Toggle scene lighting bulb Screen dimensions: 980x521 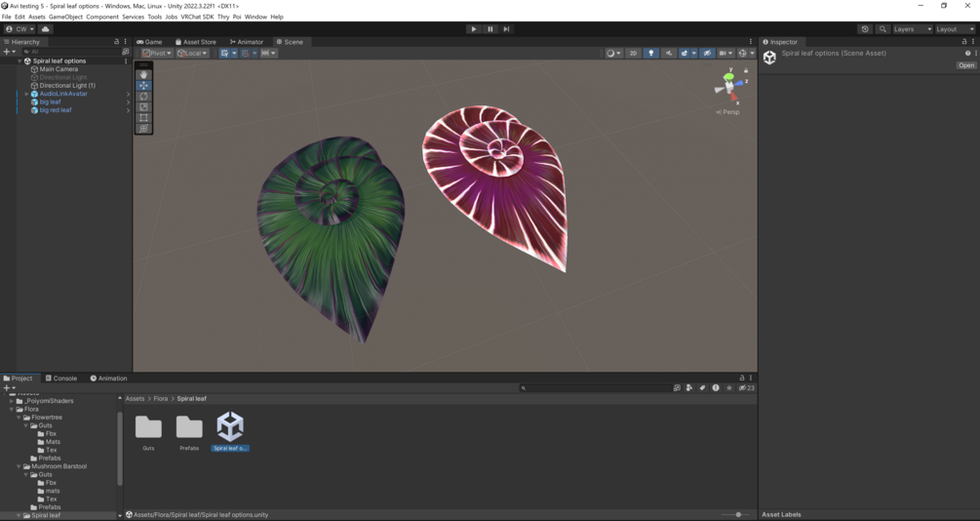[x=650, y=53]
